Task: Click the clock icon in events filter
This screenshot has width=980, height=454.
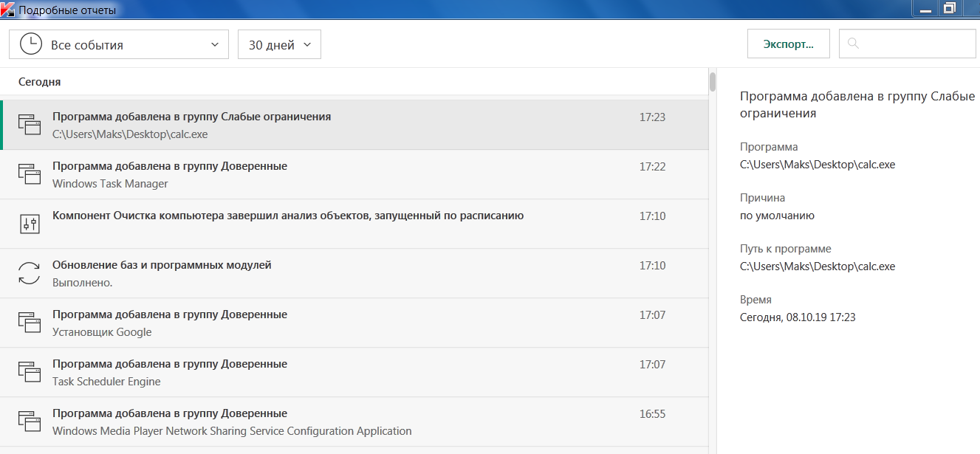Action: (30, 44)
